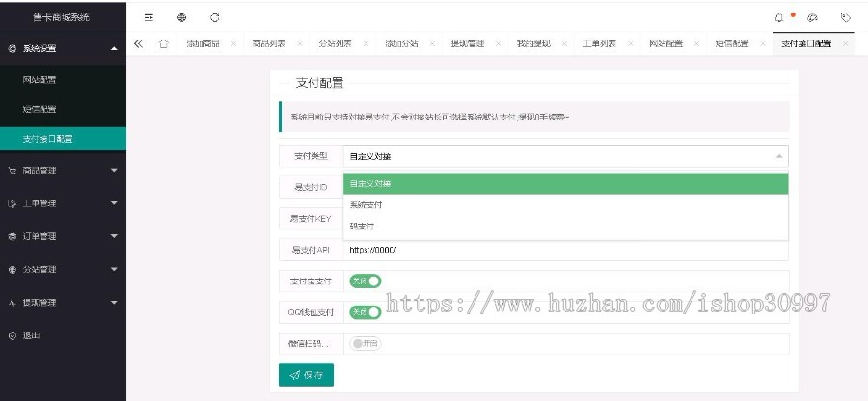Switch to the 添加商品 tab
This screenshot has height=401, width=868.
[203, 44]
